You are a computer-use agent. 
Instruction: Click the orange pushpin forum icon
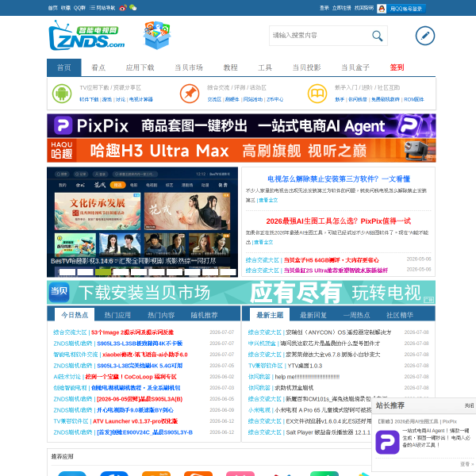pyautogui.click(x=190, y=94)
